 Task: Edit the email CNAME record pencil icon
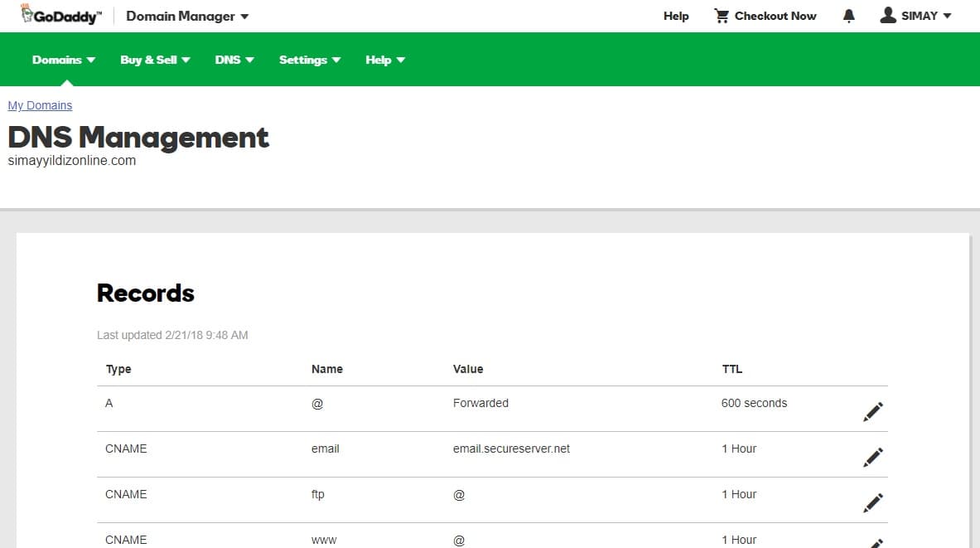click(x=873, y=456)
